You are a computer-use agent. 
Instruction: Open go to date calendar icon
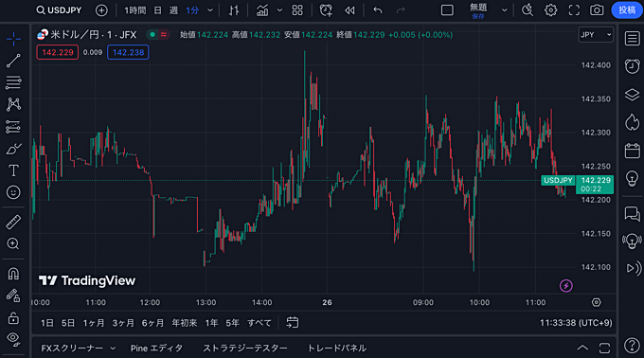(293, 323)
